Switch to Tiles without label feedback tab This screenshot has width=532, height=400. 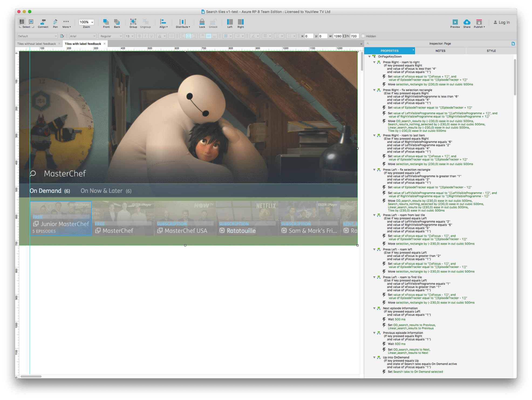(x=36, y=44)
